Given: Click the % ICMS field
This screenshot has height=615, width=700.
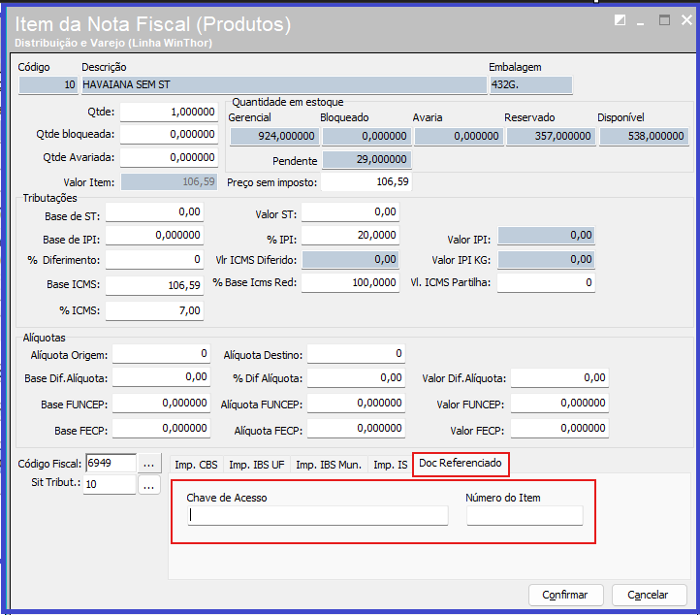Looking at the screenshot, I should pyautogui.click(x=154, y=310).
